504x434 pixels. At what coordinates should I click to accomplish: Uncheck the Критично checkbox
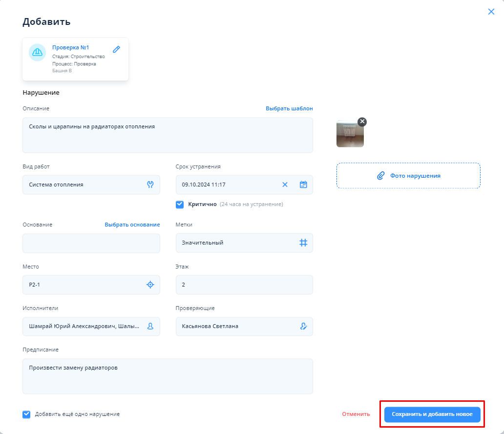[180, 205]
